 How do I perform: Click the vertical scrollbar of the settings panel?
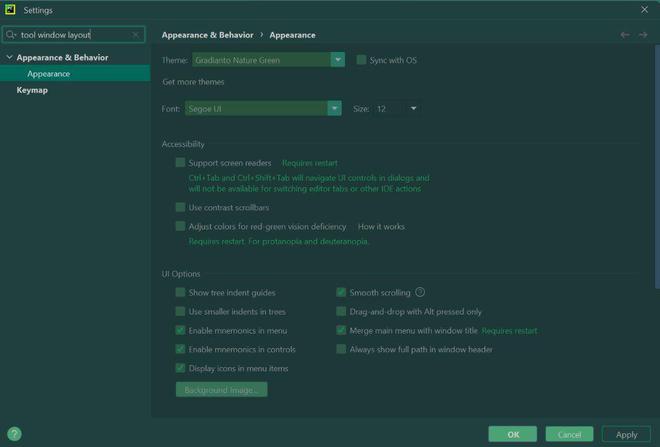(x=657, y=167)
